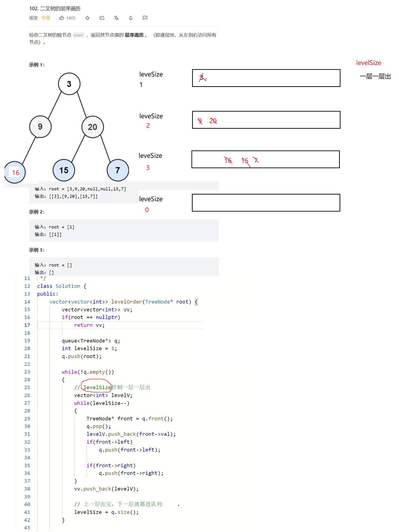Click the return vv; statement
This screenshot has height=532, width=399.
[x=89, y=325]
